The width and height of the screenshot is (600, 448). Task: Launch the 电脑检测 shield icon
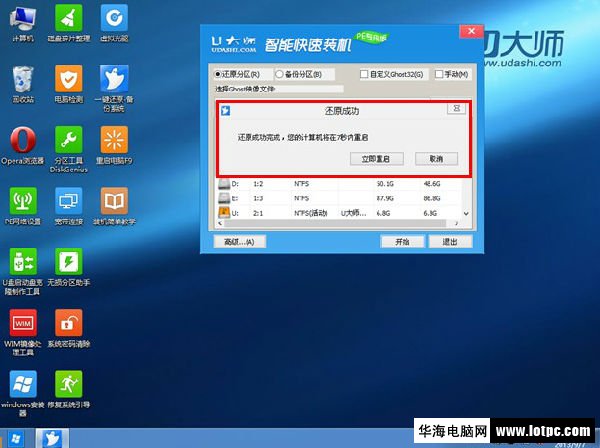68,84
